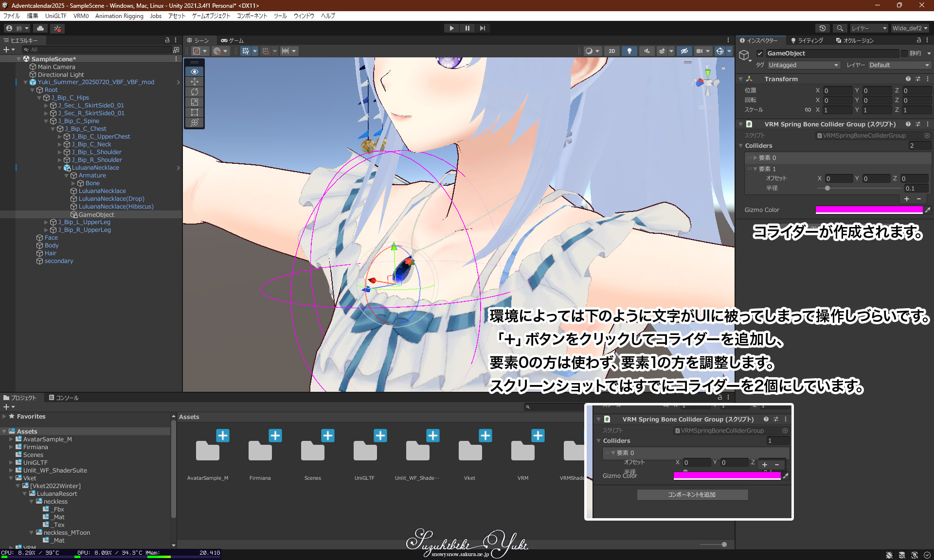This screenshot has height=560, width=934.
Task: Switch to the ゲーム tab
Action: point(233,40)
